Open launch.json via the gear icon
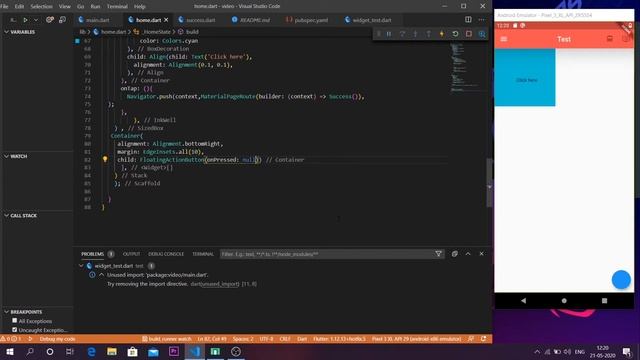 [x=50, y=20]
